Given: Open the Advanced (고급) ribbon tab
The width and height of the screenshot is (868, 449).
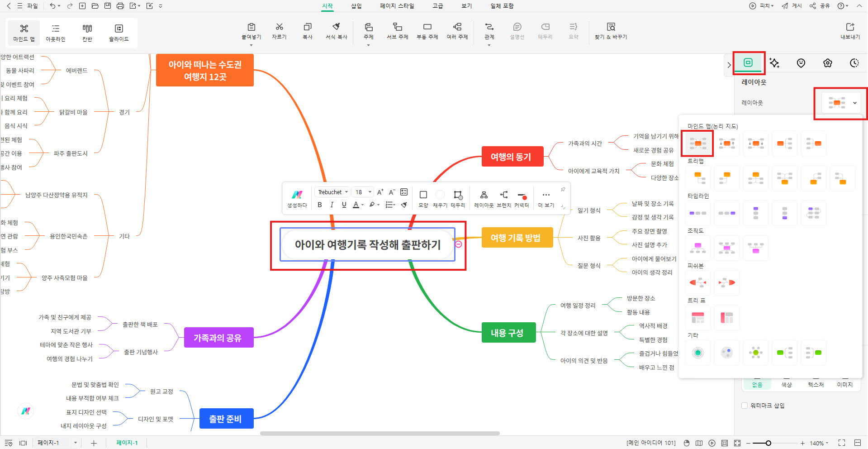Looking at the screenshot, I should tap(438, 6).
